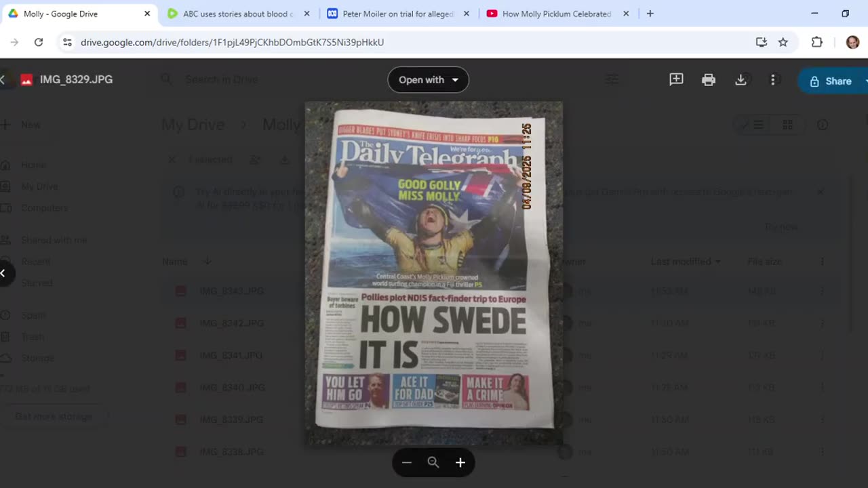Open the Extensions puzzle icon

(x=817, y=42)
